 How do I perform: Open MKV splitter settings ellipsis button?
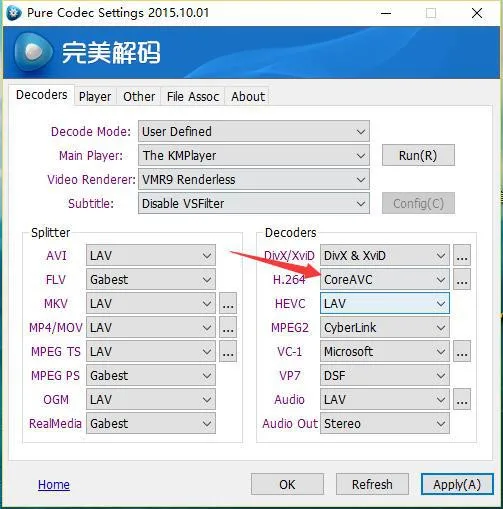tap(228, 303)
